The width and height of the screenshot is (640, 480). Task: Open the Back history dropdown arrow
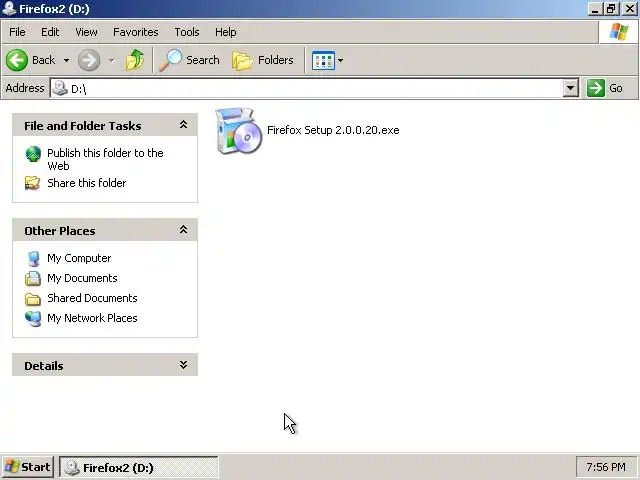coord(66,60)
